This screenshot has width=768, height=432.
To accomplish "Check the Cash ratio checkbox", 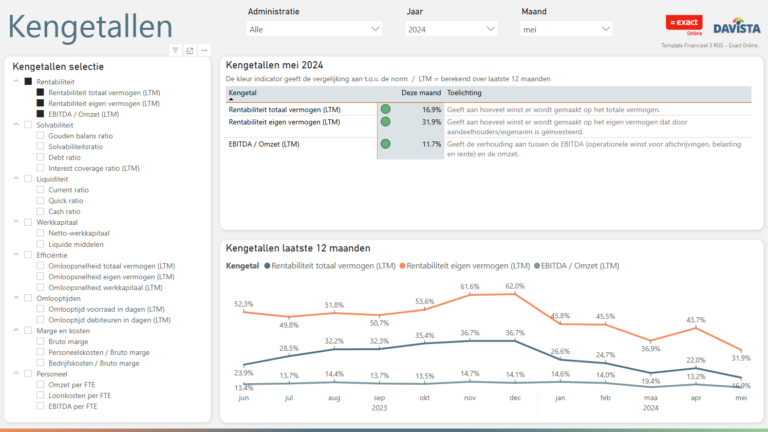I will click(x=40, y=211).
